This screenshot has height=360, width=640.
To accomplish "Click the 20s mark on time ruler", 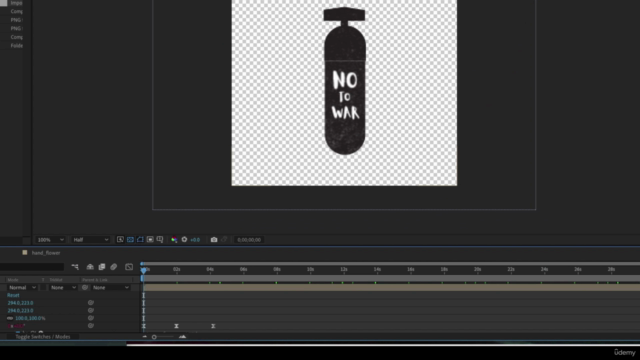I will 477,269.
